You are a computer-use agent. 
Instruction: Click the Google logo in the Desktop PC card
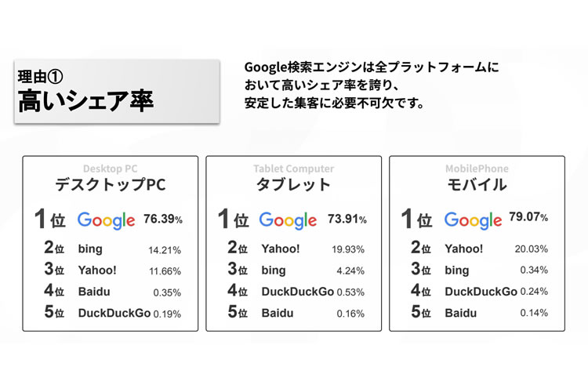tap(106, 220)
